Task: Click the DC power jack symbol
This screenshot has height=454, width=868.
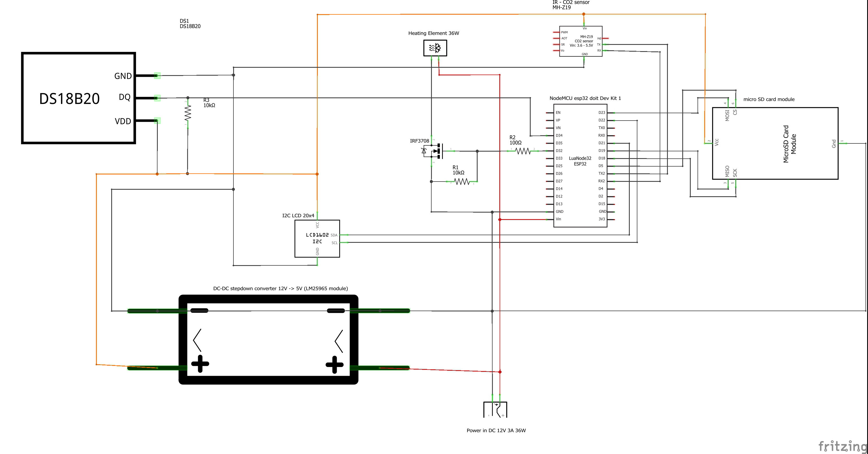Action: 495,409
